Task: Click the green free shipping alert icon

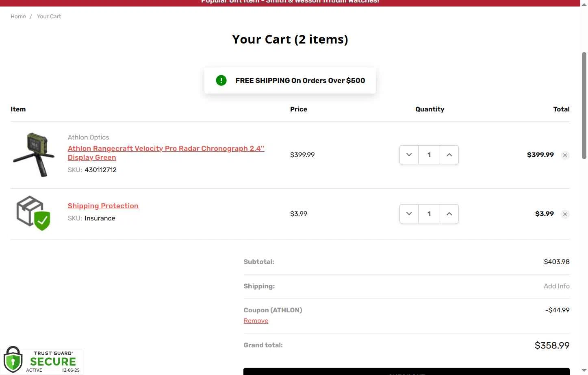Action: tap(221, 81)
